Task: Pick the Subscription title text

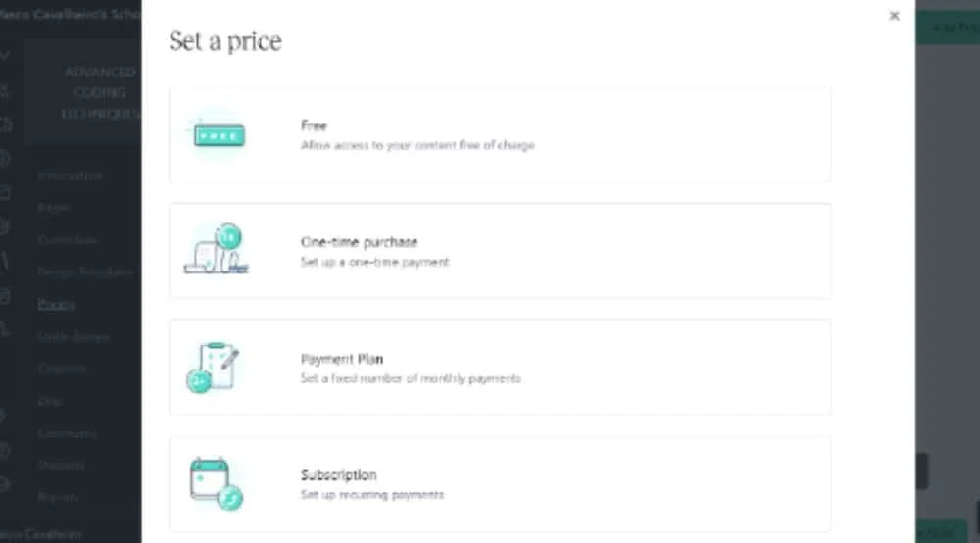Action: pos(339,475)
